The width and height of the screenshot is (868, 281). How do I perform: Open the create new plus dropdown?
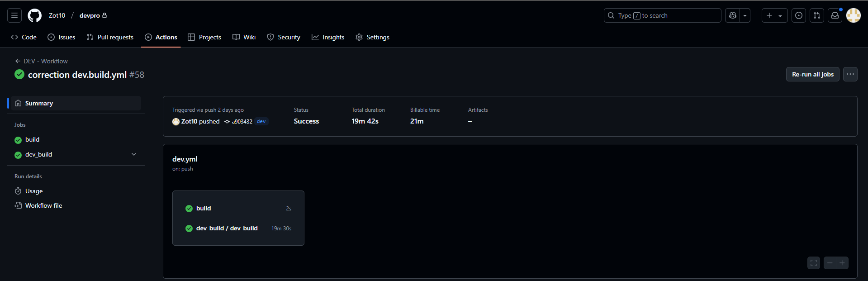(774, 15)
